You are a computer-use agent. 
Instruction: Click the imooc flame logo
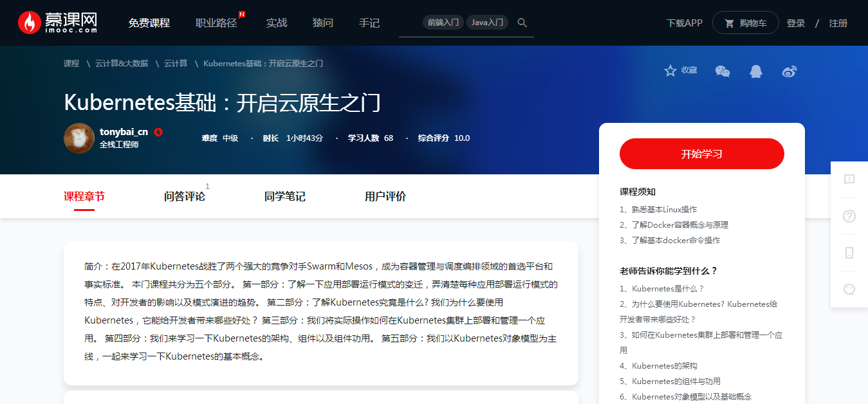point(58,23)
